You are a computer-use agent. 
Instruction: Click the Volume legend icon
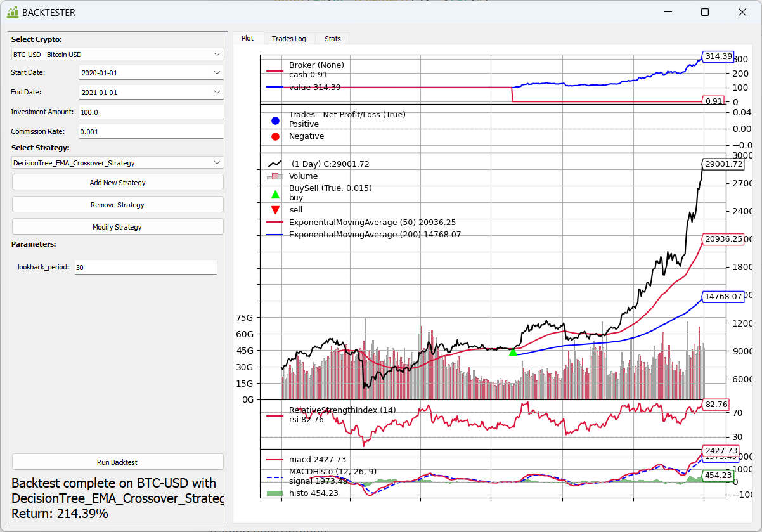[275, 176]
